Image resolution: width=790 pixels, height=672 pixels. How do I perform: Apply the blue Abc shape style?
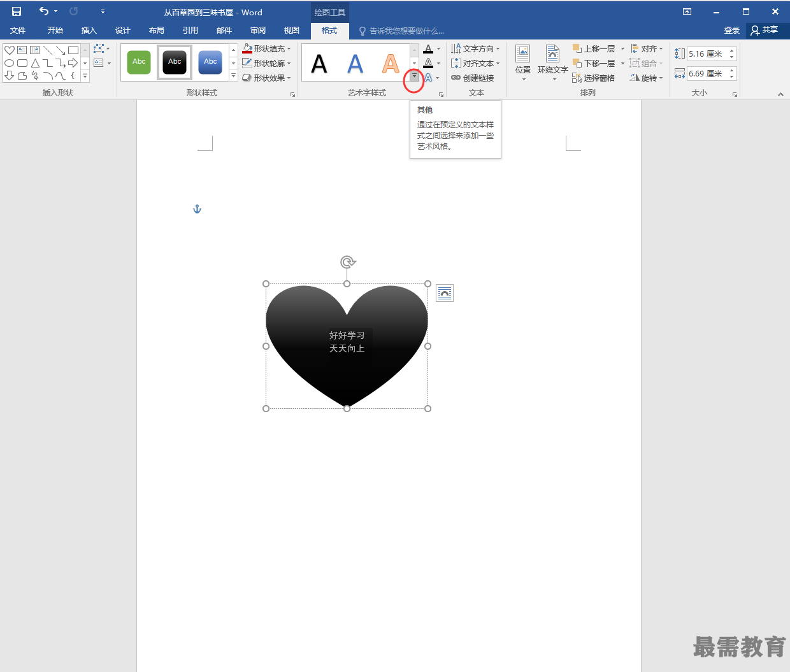(210, 62)
